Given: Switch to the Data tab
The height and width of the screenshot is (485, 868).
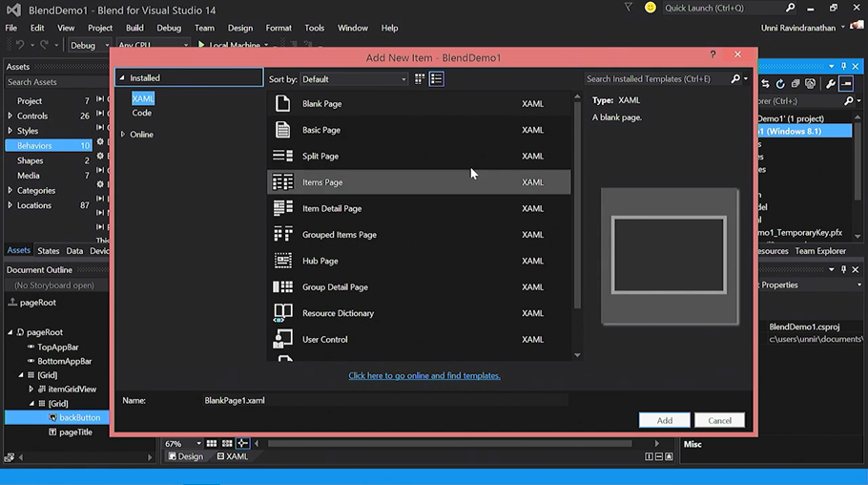Looking at the screenshot, I should pyautogui.click(x=74, y=250).
